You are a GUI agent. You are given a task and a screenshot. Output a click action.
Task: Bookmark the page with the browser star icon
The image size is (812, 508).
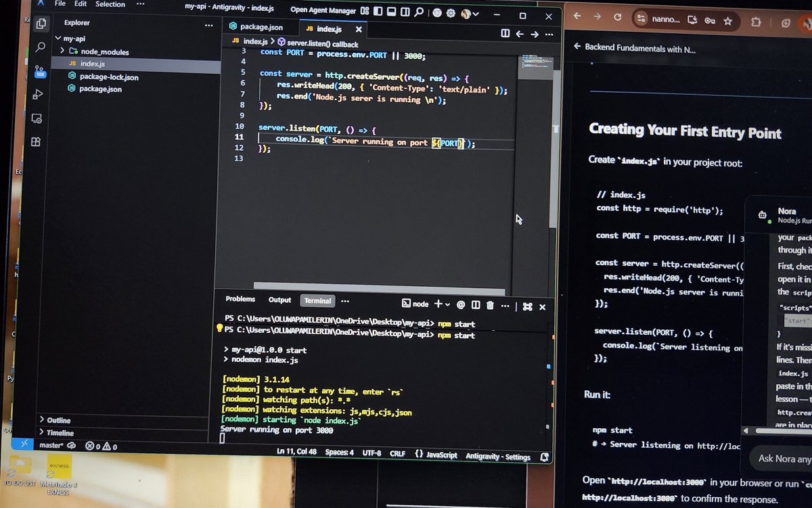tap(727, 21)
